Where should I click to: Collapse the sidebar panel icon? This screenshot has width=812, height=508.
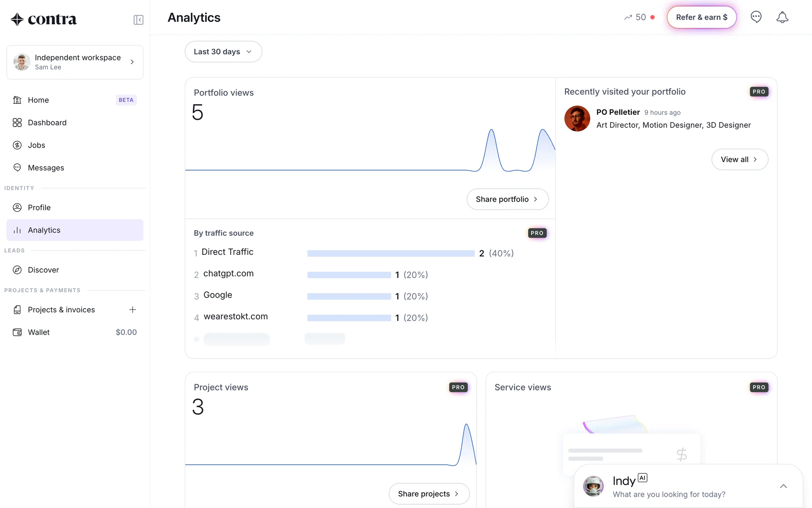tap(138, 20)
